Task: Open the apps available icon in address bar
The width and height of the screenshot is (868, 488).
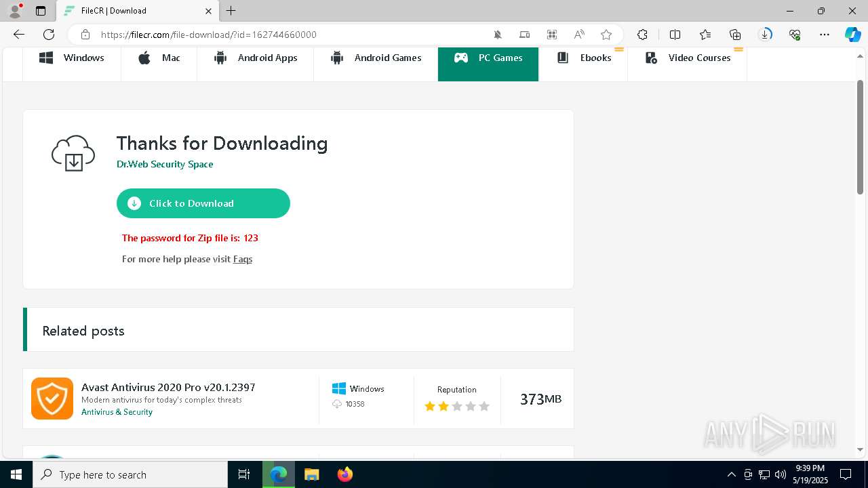Action: tap(552, 35)
